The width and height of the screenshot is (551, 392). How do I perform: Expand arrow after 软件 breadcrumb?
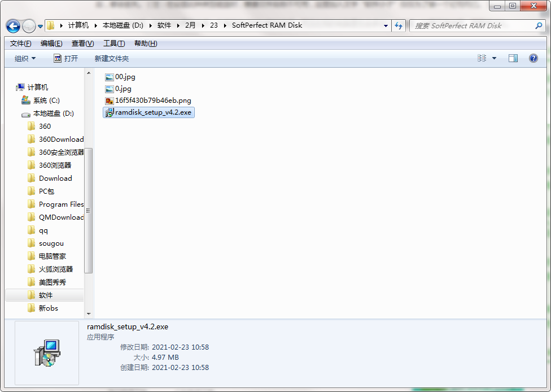[178, 25]
